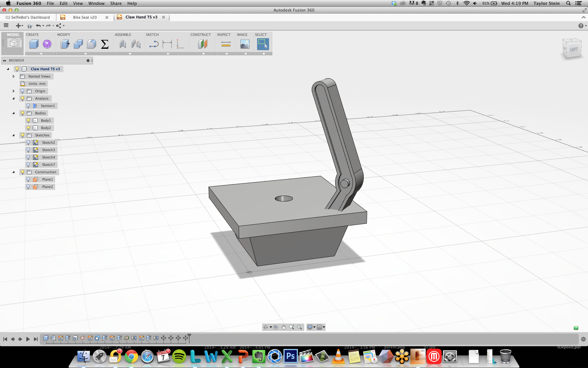The width and height of the screenshot is (588, 368).
Task: Click the Save icon in the toolbar
Action: (x=30, y=26)
